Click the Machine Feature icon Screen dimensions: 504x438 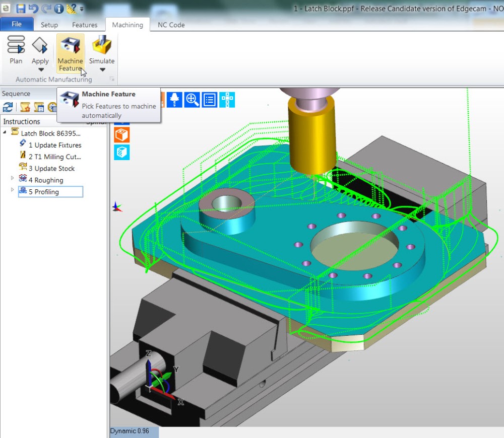70,46
